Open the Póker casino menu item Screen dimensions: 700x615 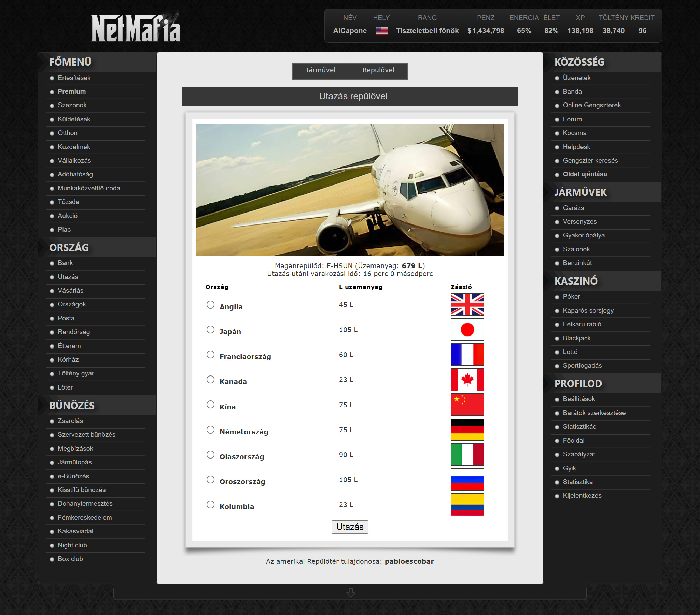[571, 297]
